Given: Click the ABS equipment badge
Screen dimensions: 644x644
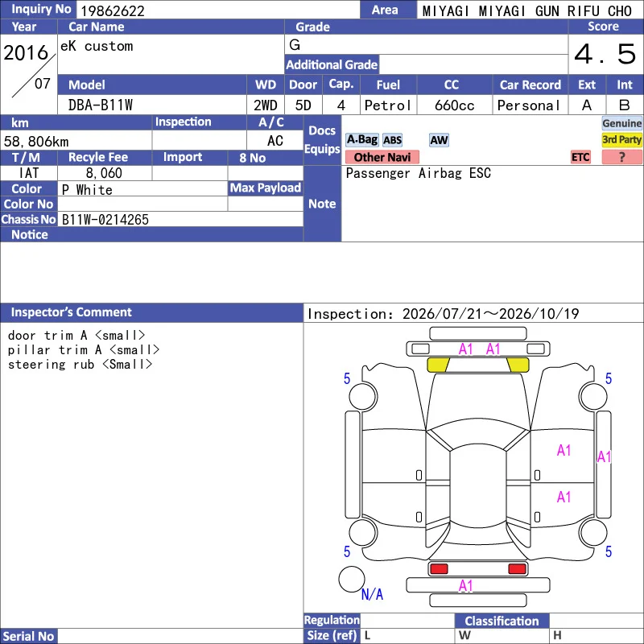Looking at the screenshot, I should point(392,140).
